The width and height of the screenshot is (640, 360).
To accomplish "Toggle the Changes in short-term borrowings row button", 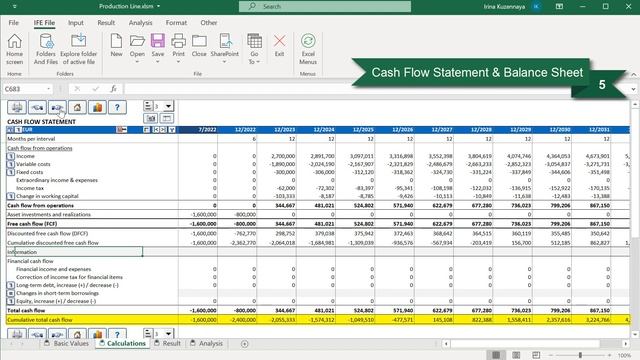I will click(11, 293).
